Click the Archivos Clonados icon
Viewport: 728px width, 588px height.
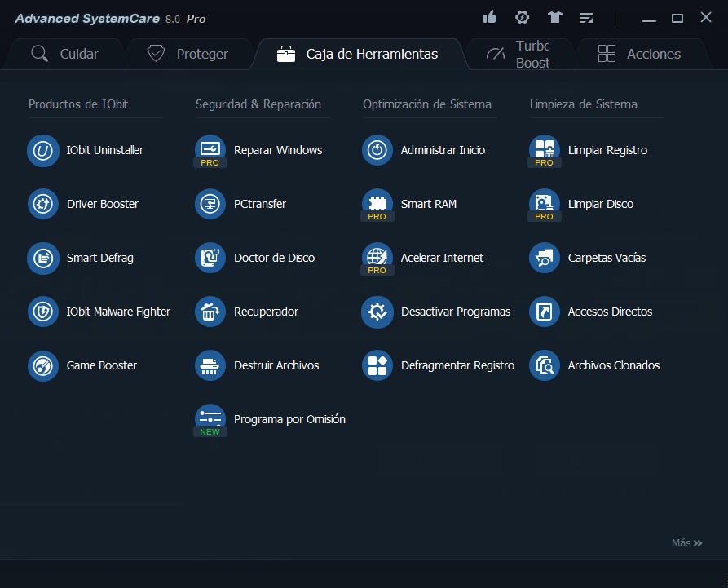point(545,366)
